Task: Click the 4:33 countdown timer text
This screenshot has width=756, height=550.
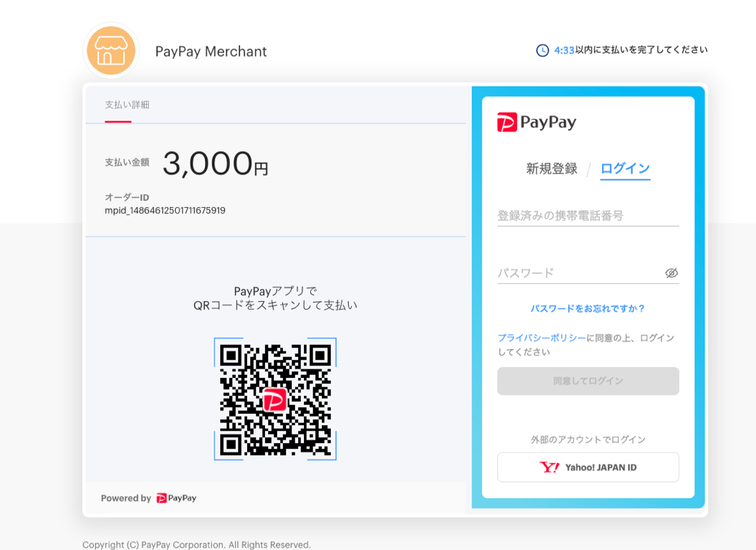Action: click(564, 50)
